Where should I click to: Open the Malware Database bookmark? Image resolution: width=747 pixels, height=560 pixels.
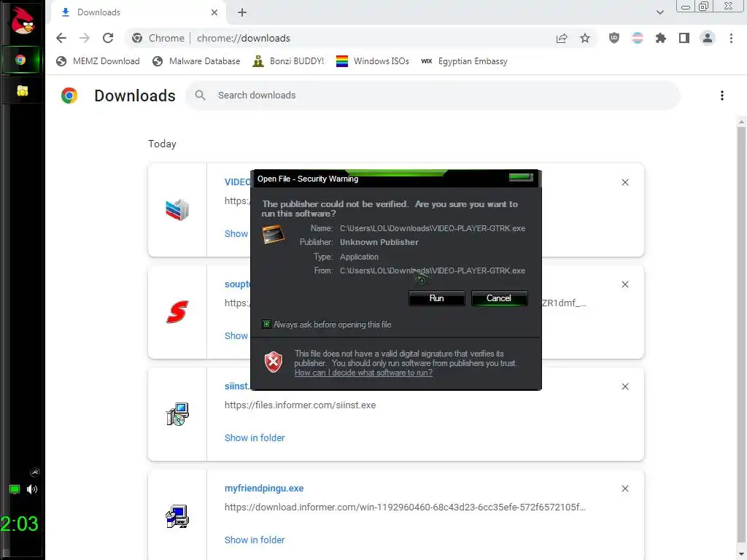[196, 61]
